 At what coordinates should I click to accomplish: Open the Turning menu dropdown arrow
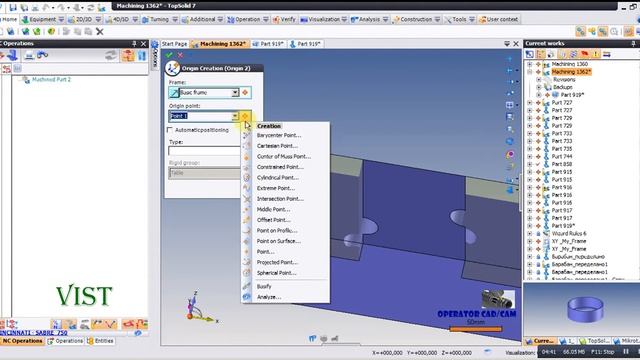click(175, 19)
